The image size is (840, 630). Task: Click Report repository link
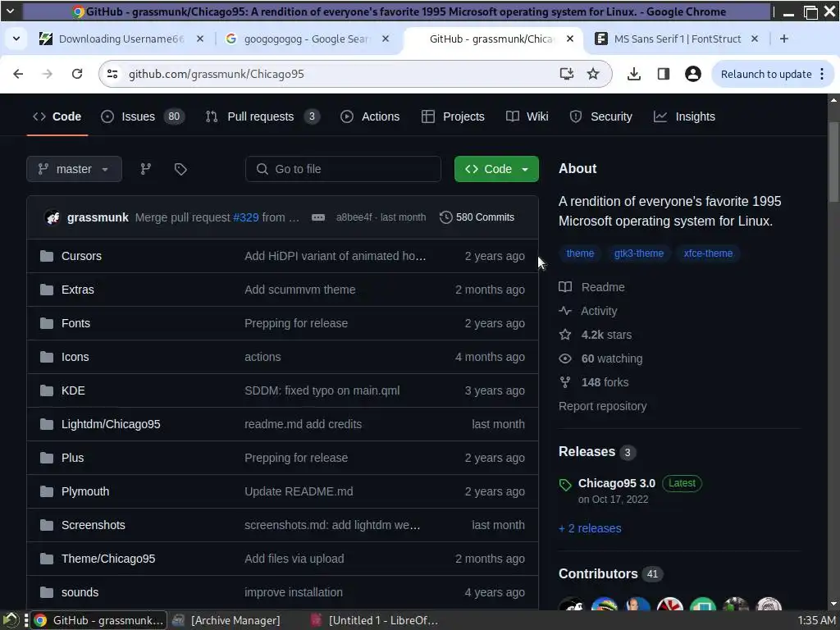point(603,406)
